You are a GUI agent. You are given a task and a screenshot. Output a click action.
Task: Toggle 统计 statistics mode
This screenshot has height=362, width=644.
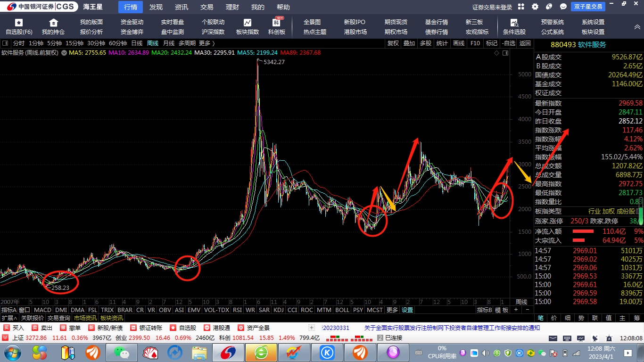coord(442,43)
